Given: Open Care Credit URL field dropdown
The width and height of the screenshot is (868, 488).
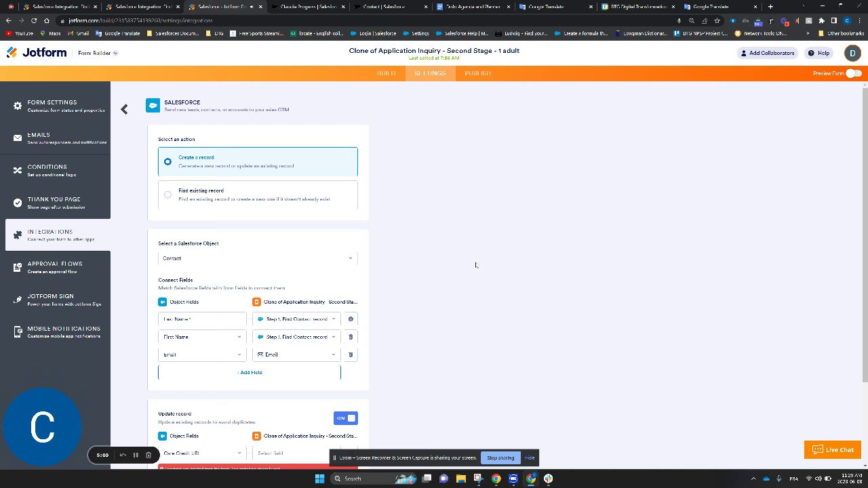Looking at the screenshot, I should 202,453.
